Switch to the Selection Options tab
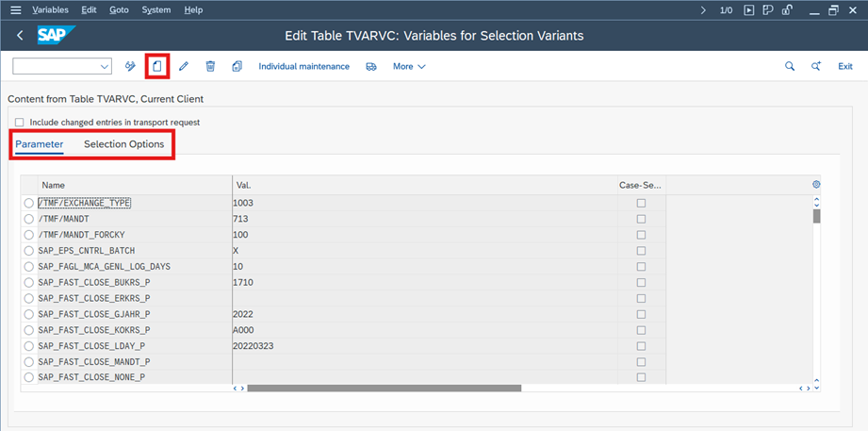 (x=123, y=144)
